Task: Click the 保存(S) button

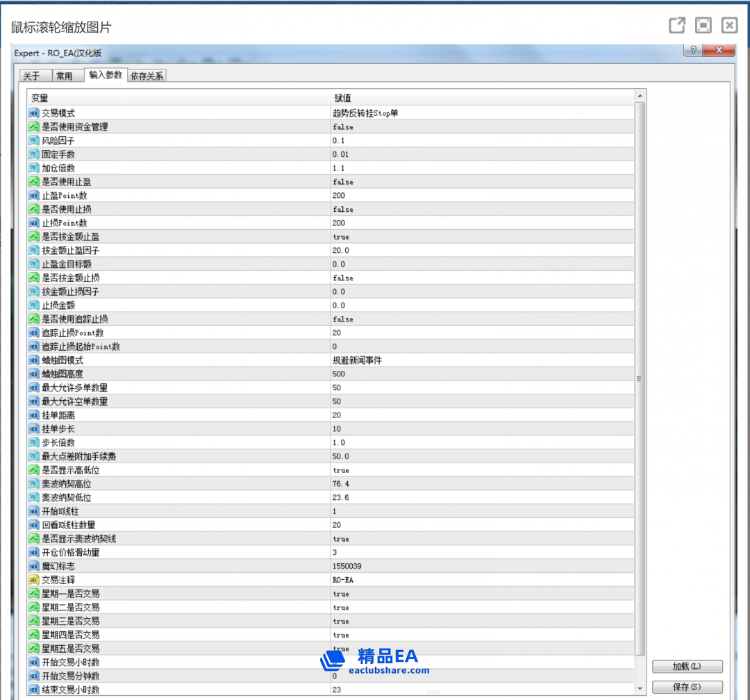Action: click(x=687, y=687)
